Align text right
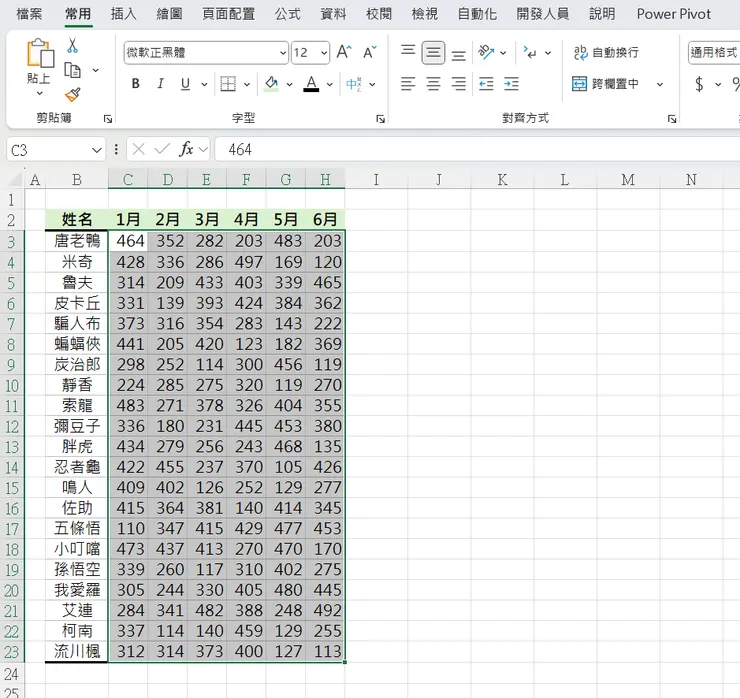Image resolution: width=740 pixels, height=698 pixels. [x=459, y=84]
